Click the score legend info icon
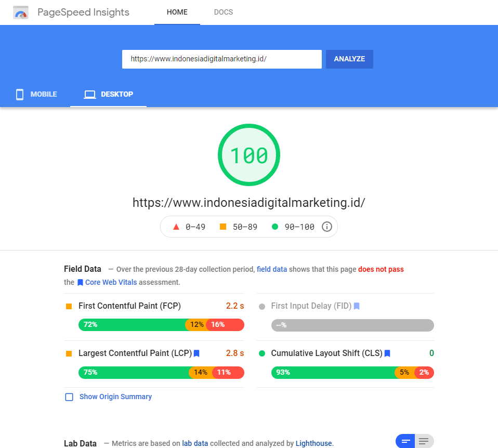Image resolution: width=498 pixels, height=448 pixels. (327, 227)
